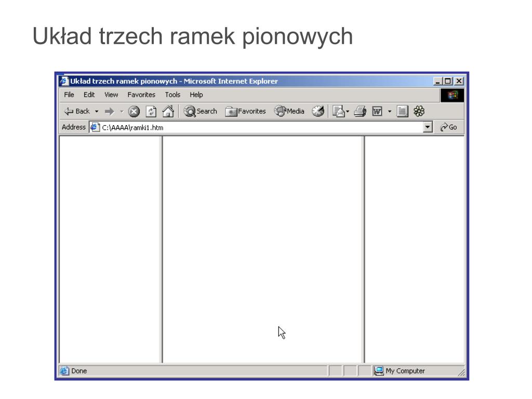Open the Media toolbar button
The width and height of the screenshot is (532, 399).
click(289, 111)
